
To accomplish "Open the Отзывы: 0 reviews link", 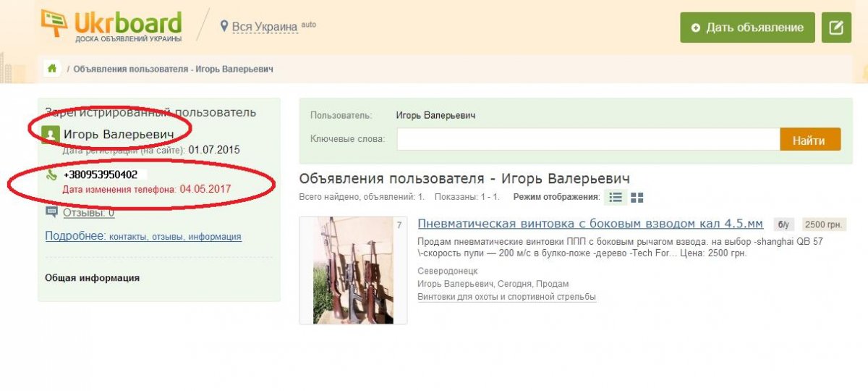I will [x=88, y=213].
